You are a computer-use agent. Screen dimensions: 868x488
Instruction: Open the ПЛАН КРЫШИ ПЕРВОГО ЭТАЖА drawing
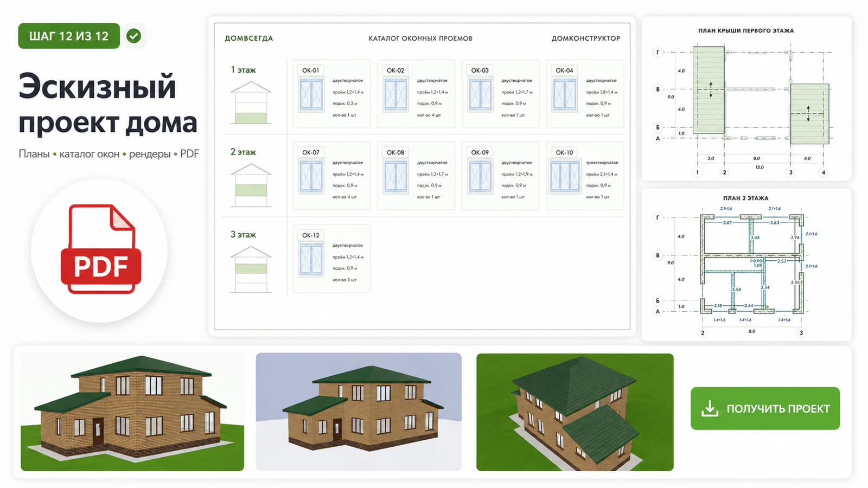(746, 99)
